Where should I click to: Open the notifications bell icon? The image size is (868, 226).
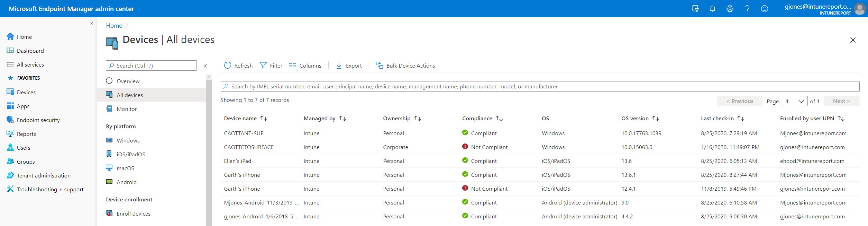coord(712,9)
